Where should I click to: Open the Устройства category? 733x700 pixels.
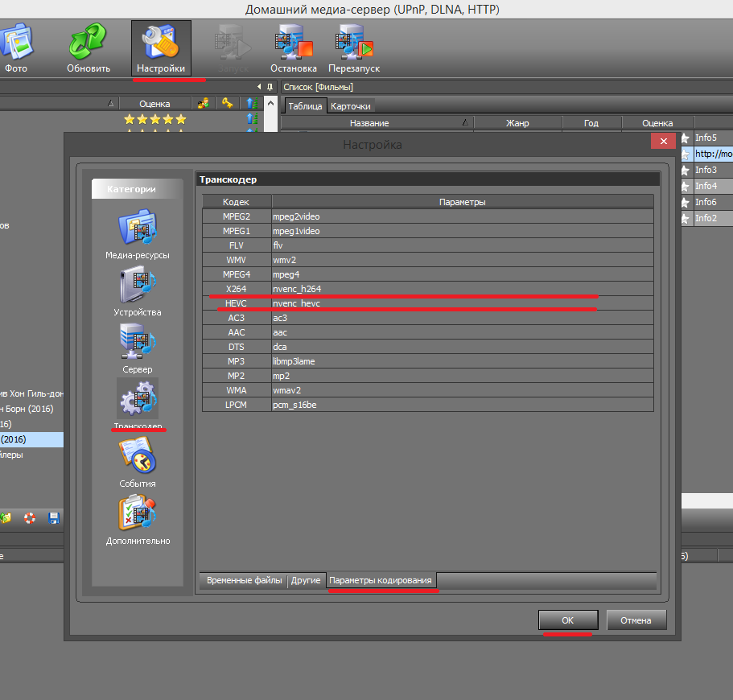[x=137, y=291]
